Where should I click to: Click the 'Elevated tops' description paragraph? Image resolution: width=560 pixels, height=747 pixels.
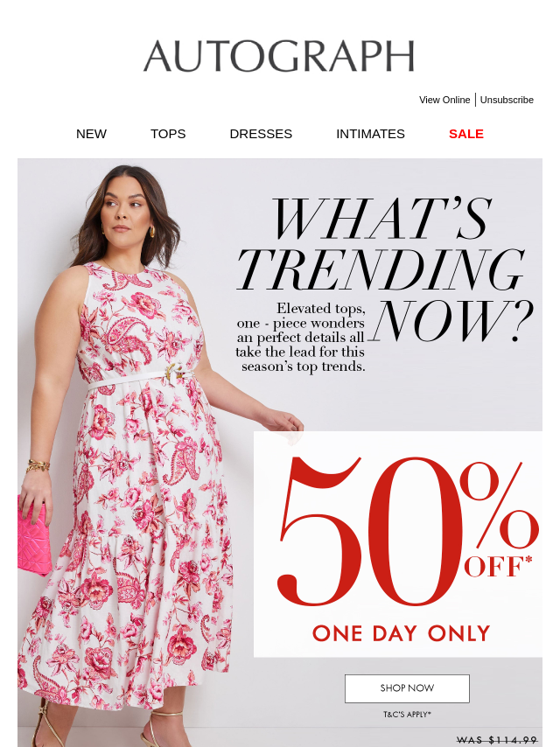[x=300, y=338]
